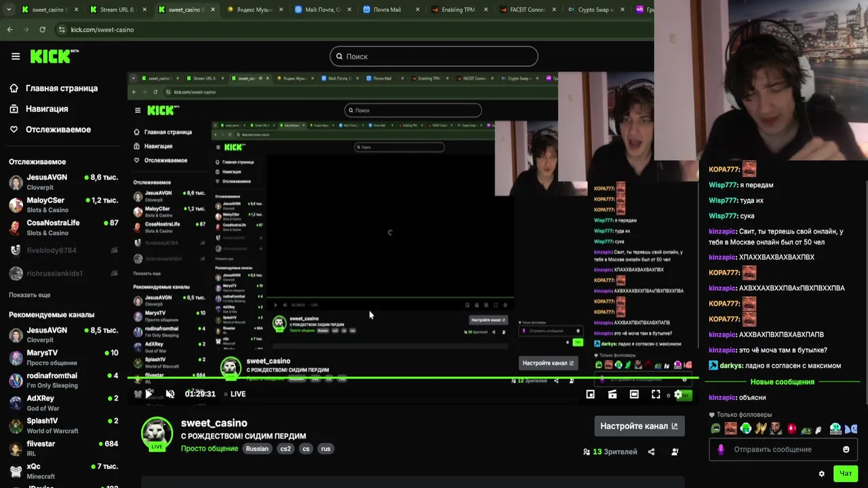Screen dimensions: 868x488
Task: Open chat settings gear beside Чат button
Action: coord(822,474)
